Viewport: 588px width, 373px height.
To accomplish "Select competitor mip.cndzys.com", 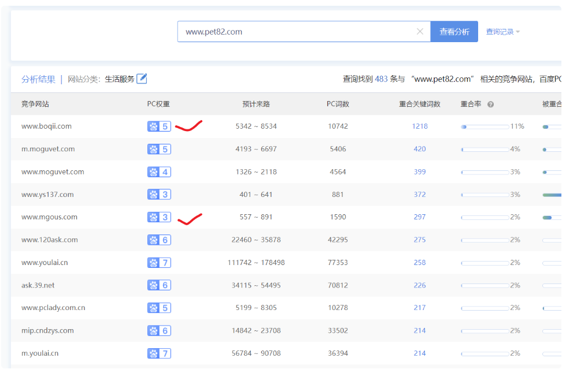I will coord(47,331).
